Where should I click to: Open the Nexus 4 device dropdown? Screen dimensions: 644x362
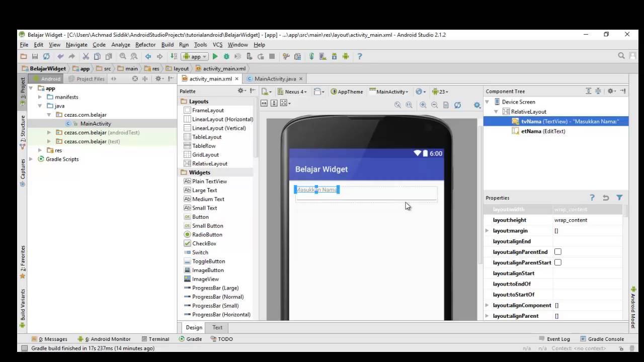click(x=292, y=92)
